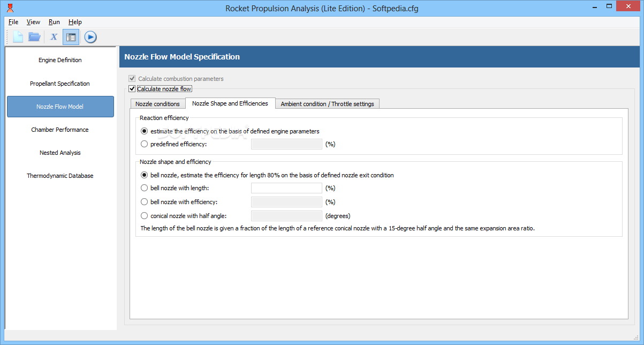The height and width of the screenshot is (345, 644).
Task: Go to Engine Definition section
Action: pyautogui.click(x=60, y=60)
